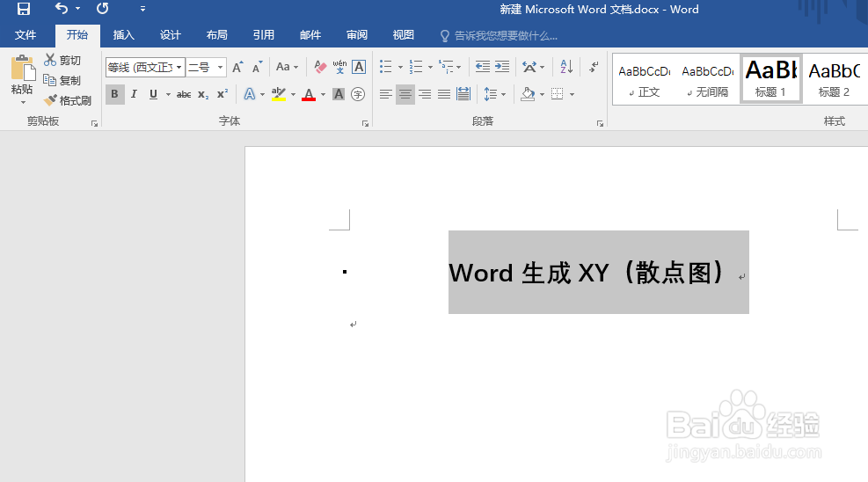Repeat the last action

(x=102, y=9)
